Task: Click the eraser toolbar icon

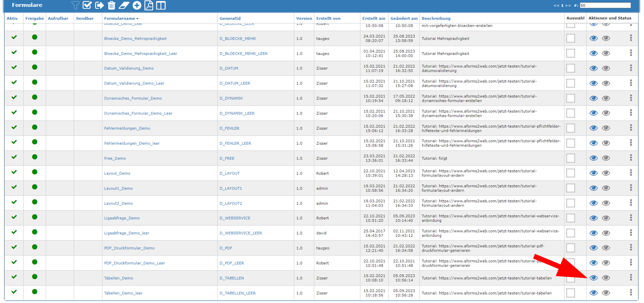Action: point(124,5)
